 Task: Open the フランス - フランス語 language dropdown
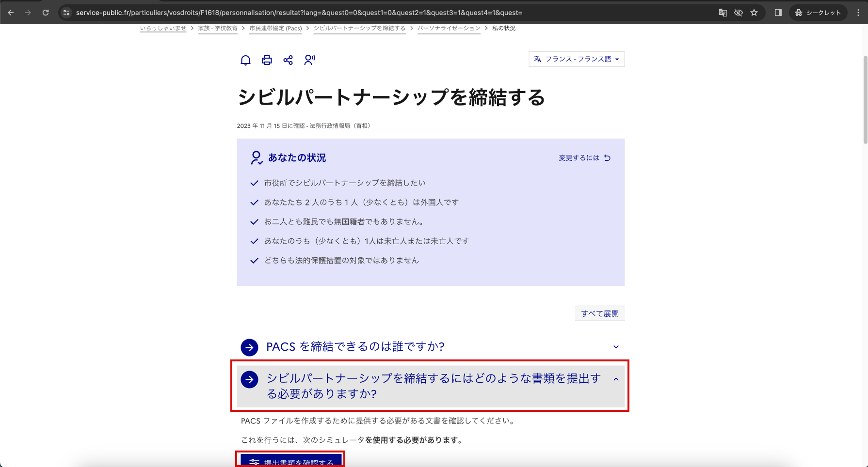577,59
